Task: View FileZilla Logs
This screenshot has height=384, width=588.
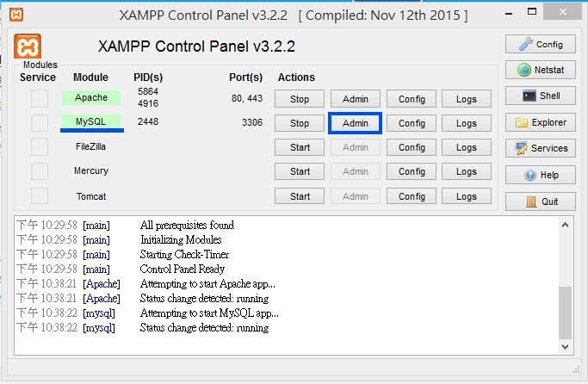Action: click(x=467, y=147)
